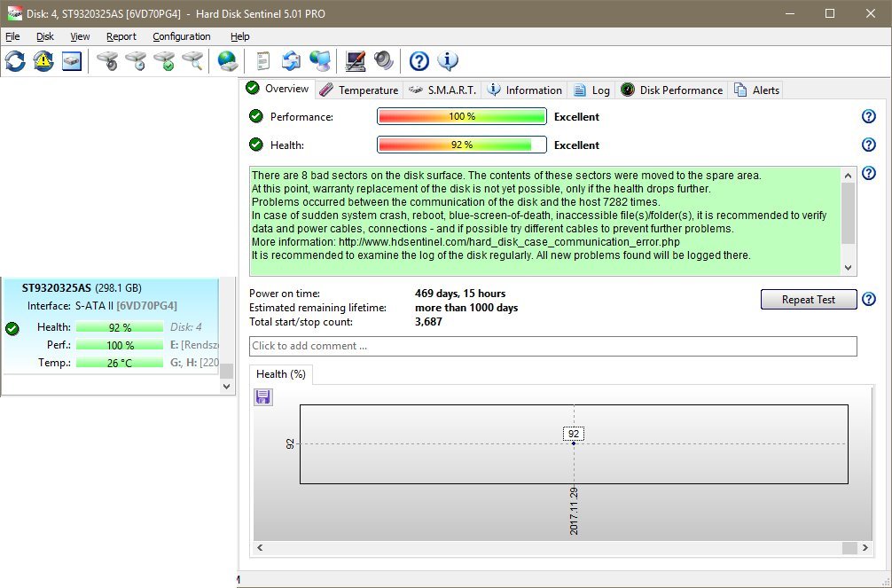Click status text box scroll down arrow
Viewport: 892px width, 588px height.
tap(848, 268)
